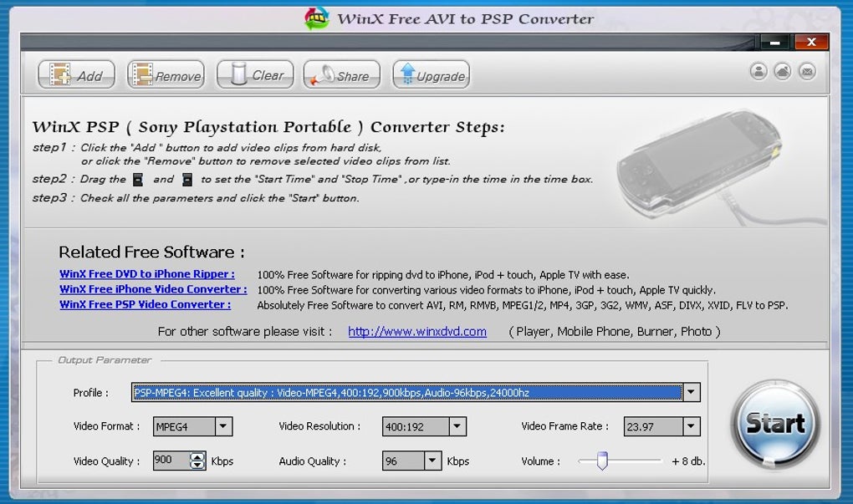Screen dimensions: 853x504
Task: Open WinX Free iPhone Video Converter link
Action: tap(153, 289)
